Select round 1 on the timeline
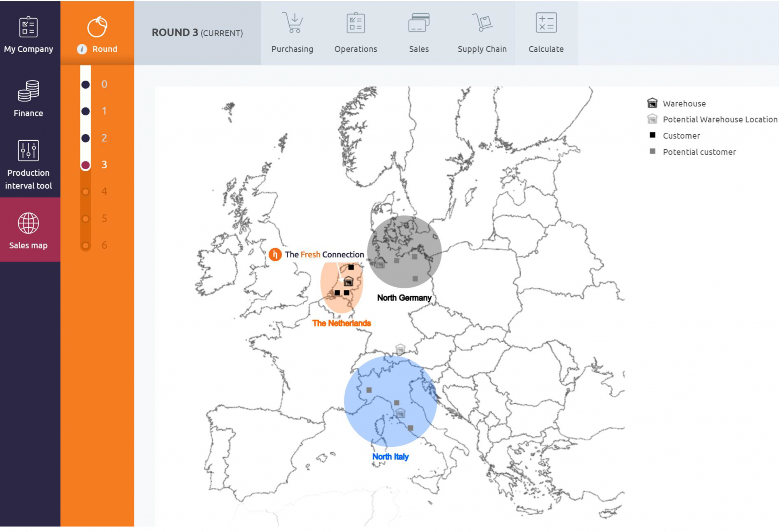Viewport: 779px width, 532px height. (86, 111)
